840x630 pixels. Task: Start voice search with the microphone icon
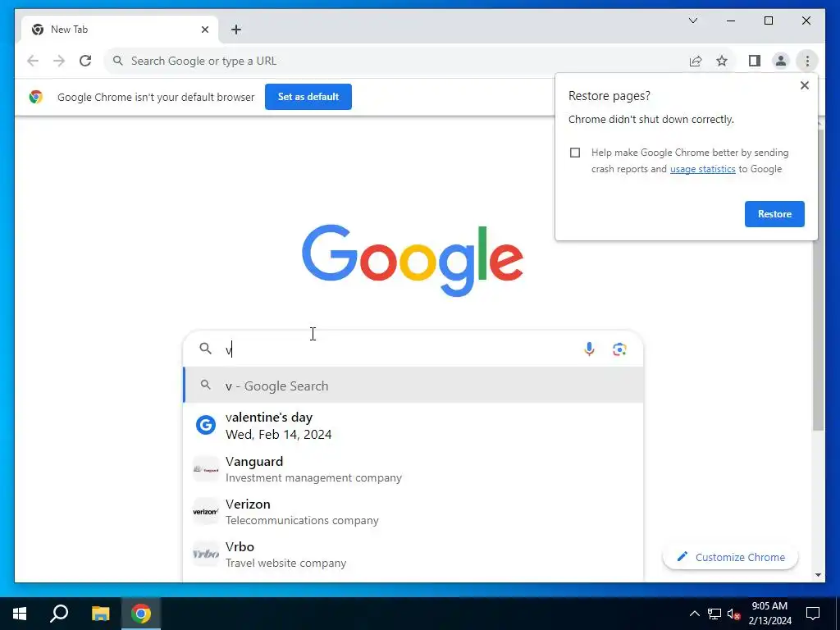(589, 349)
